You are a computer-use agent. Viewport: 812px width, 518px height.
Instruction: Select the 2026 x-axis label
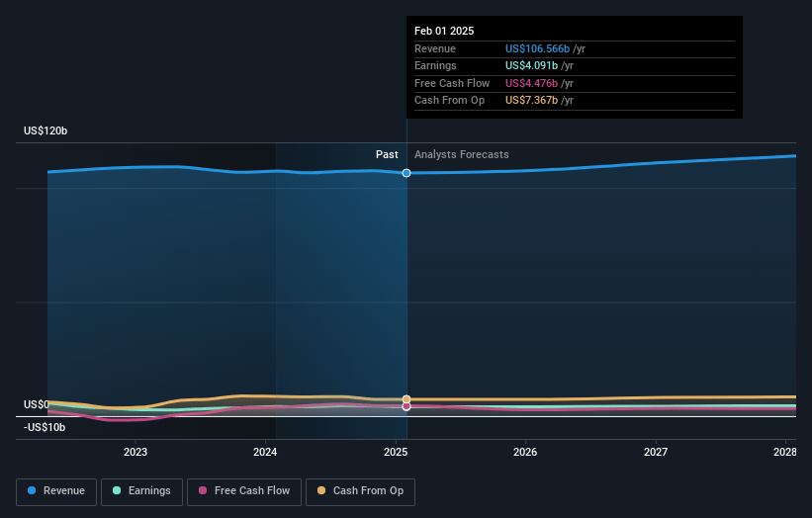(525, 453)
